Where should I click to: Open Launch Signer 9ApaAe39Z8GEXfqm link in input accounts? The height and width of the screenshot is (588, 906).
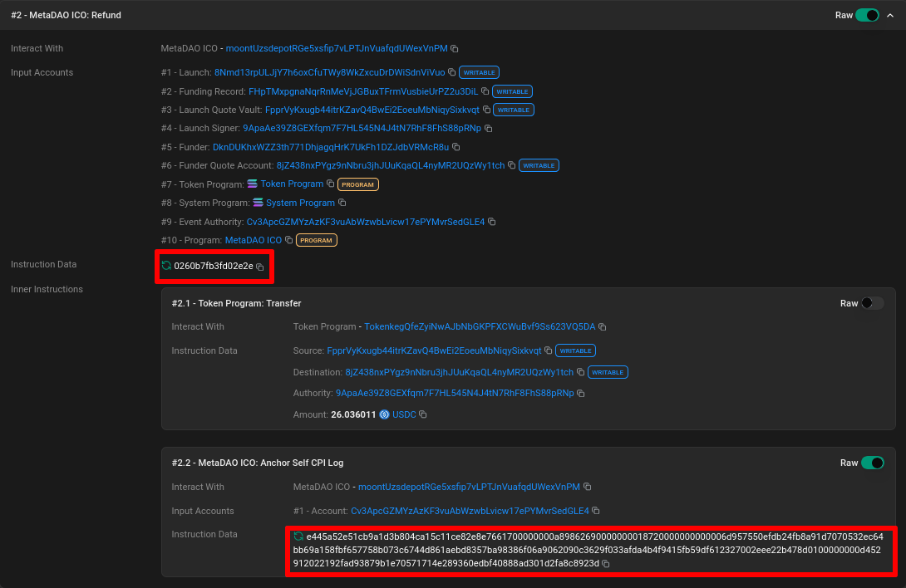[362, 128]
